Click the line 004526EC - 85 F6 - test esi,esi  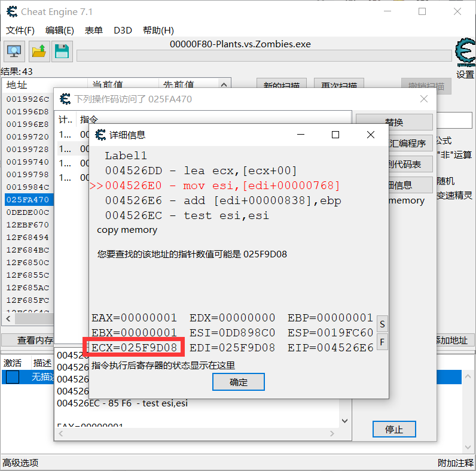pos(123,403)
